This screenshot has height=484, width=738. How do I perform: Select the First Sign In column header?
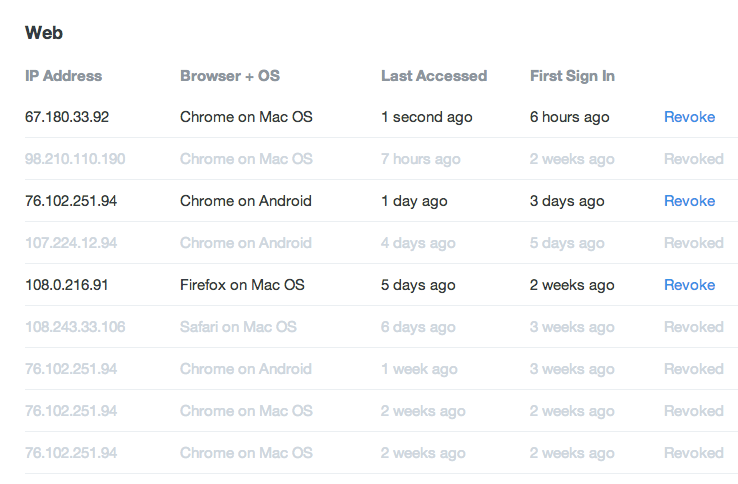click(572, 76)
